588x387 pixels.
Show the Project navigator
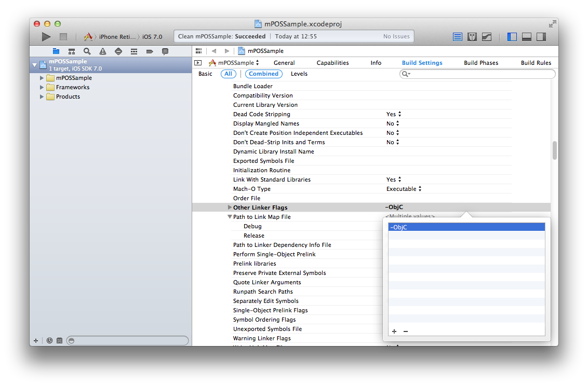coord(56,51)
